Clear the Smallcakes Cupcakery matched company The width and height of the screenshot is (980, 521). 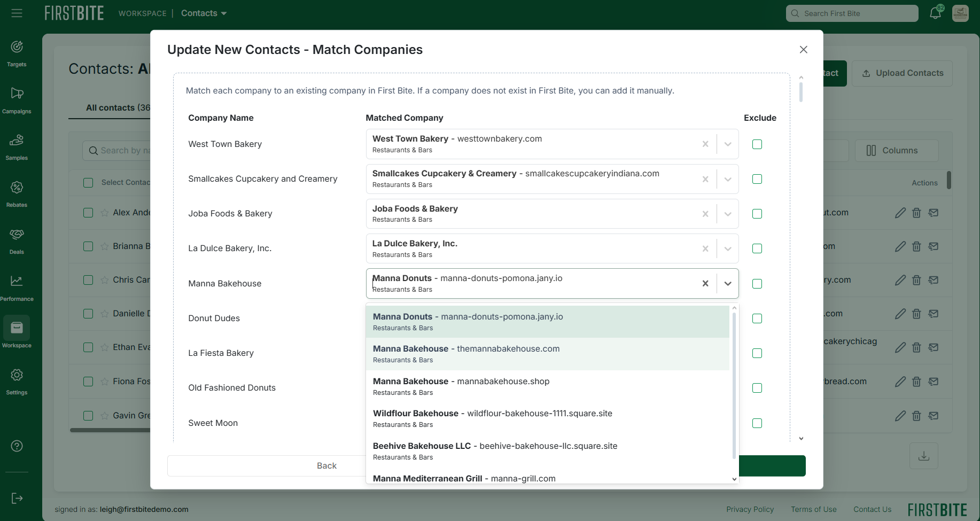coord(705,179)
